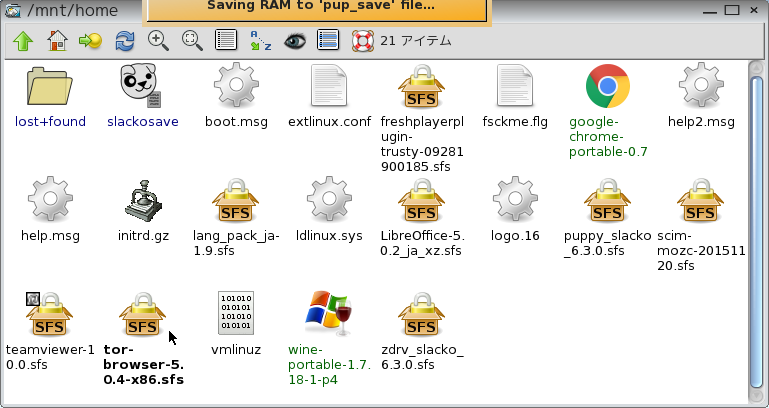This screenshot has width=769, height=408.
Task: Refresh the directory listing
Action: click(125, 41)
